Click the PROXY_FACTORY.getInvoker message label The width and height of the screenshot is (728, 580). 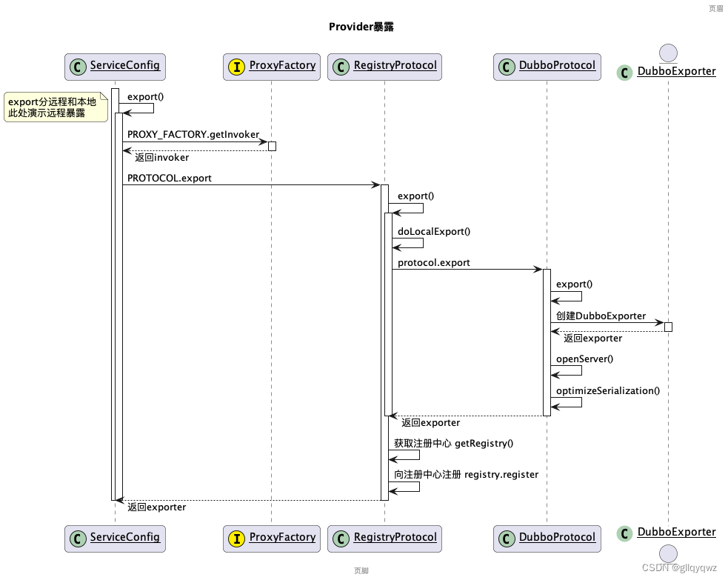pyautogui.click(x=193, y=135)
